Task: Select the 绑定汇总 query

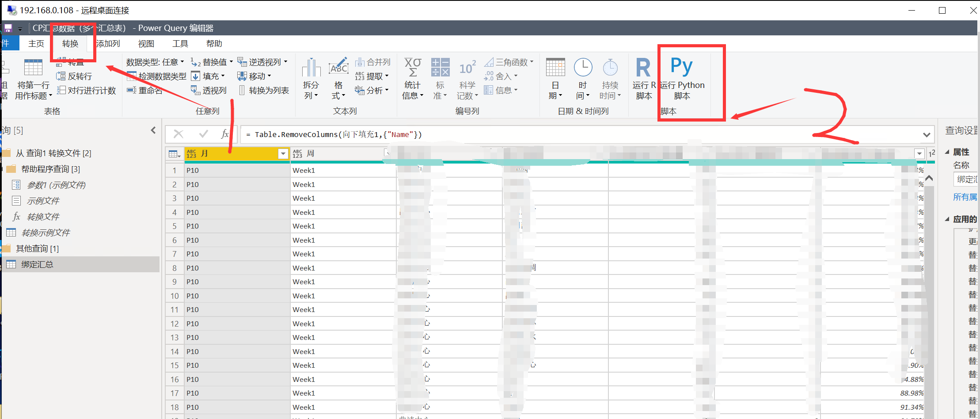Action: coord(80,264)
